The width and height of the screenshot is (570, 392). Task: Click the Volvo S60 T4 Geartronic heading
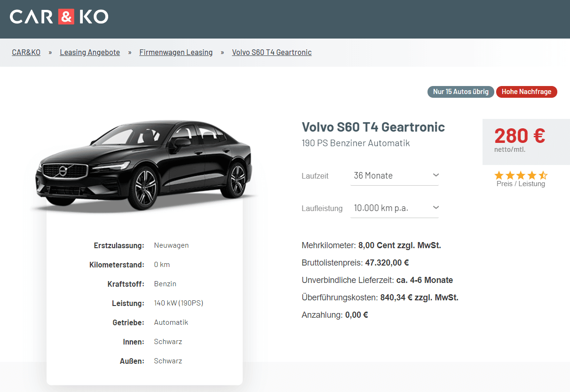pos(373,127)
